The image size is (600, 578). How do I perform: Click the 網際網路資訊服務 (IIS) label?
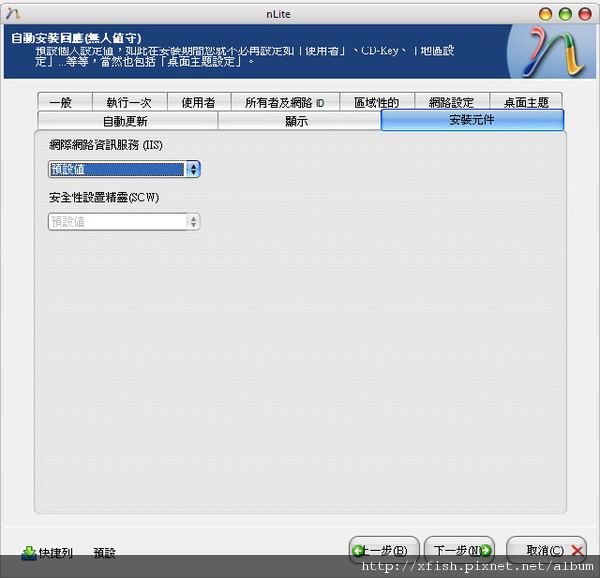click(x=106, y=145)
